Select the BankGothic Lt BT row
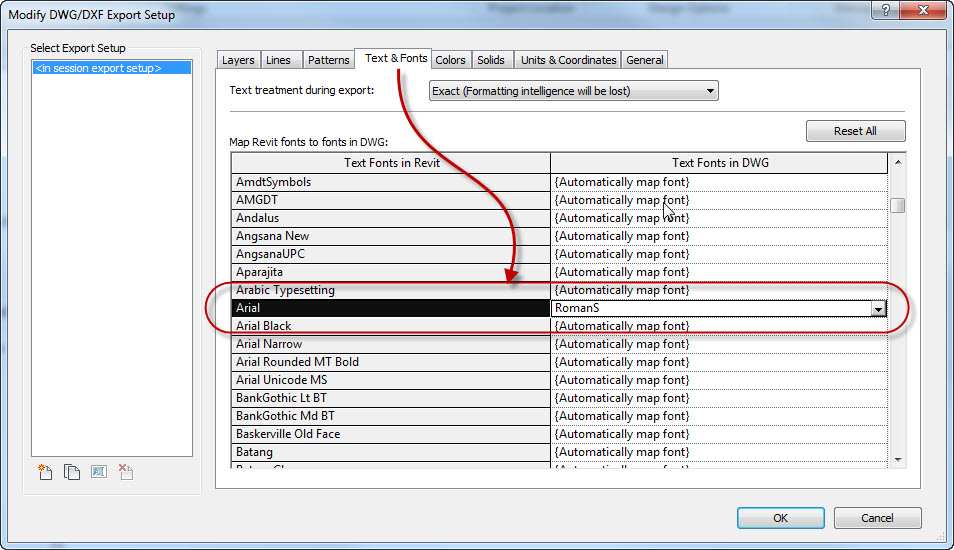This screenshot has width=954, height=550. coord(391,398)
